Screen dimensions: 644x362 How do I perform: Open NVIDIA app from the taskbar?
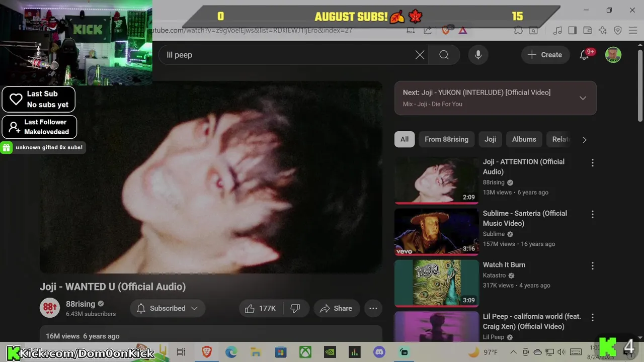tap(330, 352)
